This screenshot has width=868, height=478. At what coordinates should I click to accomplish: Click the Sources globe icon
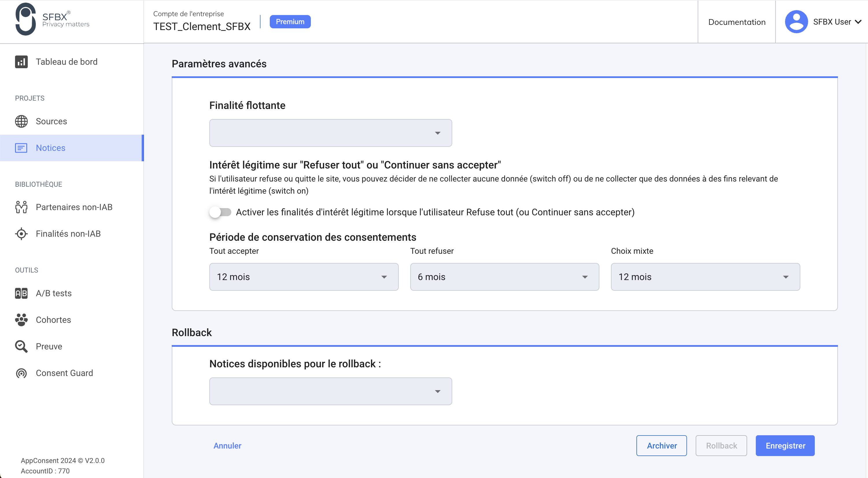tap(21, 121)
